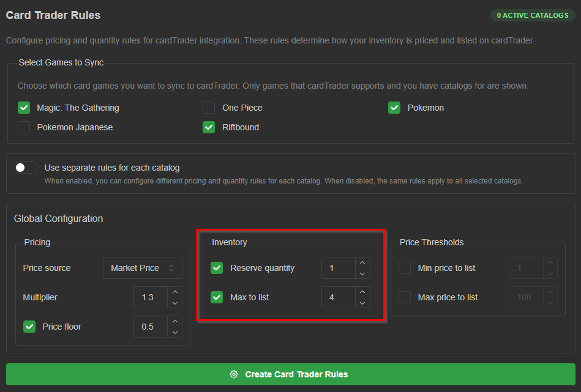
Task: Increase the Multiplier value with up arrow
Action: coord(175,292)
